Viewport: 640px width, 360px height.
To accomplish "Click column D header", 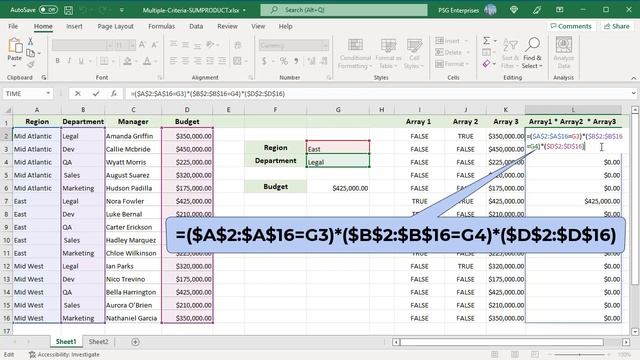I will (x=187, y=109).
